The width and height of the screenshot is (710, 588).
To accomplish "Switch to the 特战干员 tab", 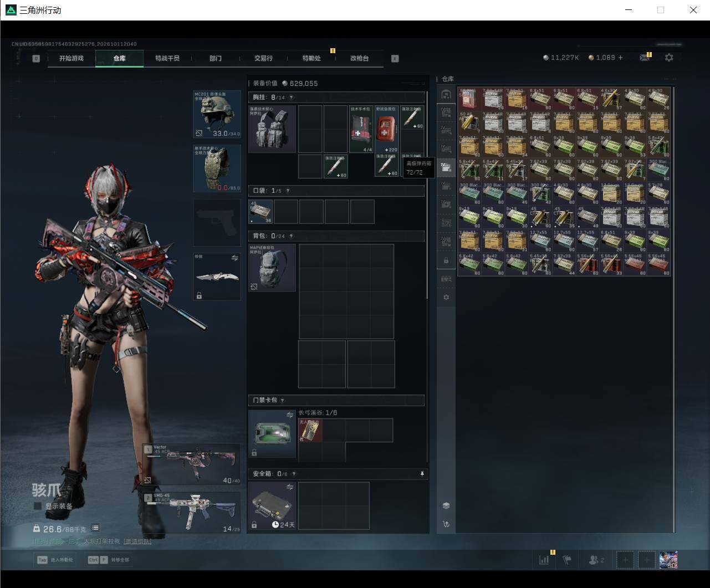I will 167,58.
